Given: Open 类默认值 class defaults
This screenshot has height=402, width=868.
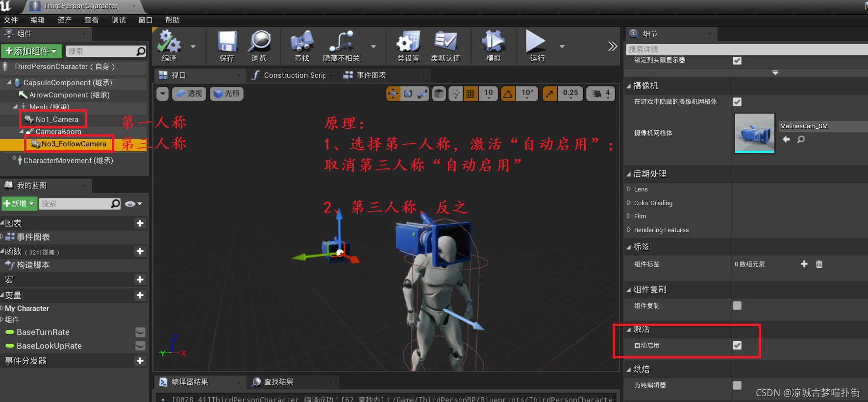Looking at the screenshot, I should point(446,46).
